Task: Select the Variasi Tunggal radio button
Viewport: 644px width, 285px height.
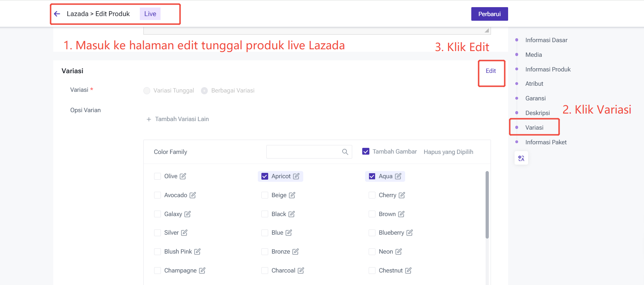Action: point(147,91)
